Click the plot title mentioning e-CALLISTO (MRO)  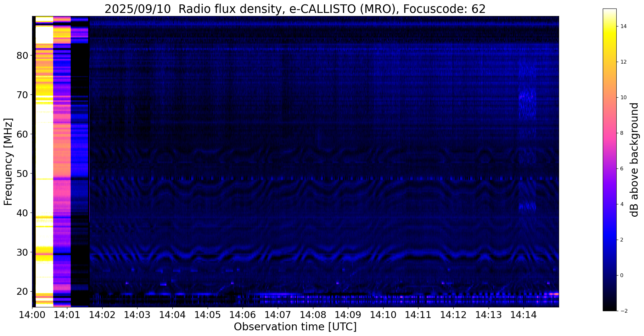tap(295, 9)
